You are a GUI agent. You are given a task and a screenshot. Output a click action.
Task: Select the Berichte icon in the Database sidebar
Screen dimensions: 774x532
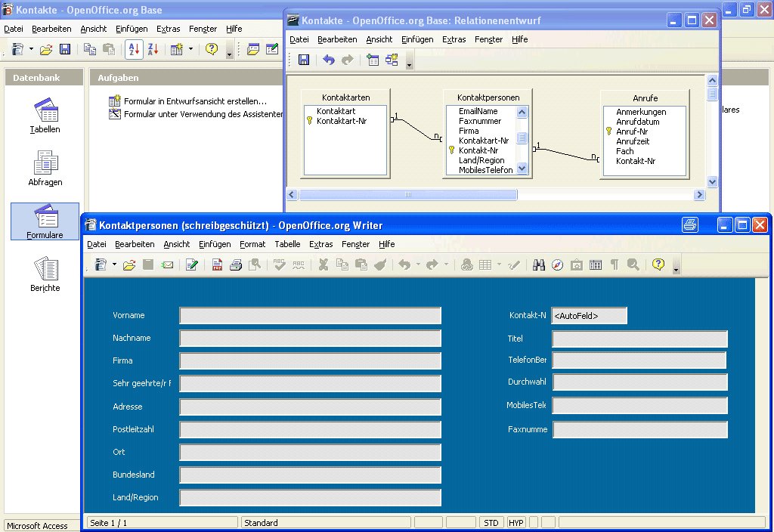tap(45, 268)
